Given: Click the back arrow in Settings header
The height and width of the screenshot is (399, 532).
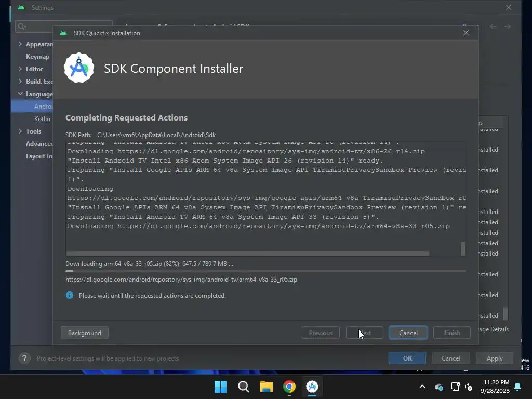Looking at the screenshot, I should point(494,26).
